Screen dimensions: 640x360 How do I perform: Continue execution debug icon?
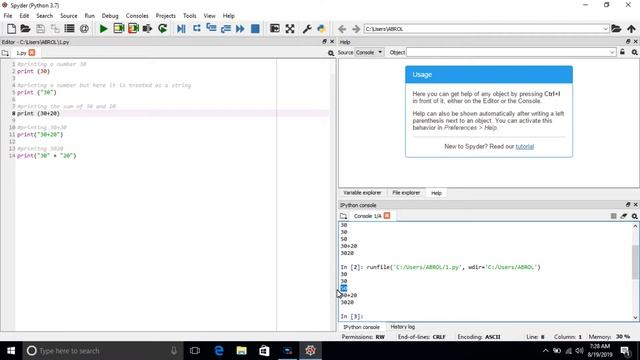pos(240,29)
